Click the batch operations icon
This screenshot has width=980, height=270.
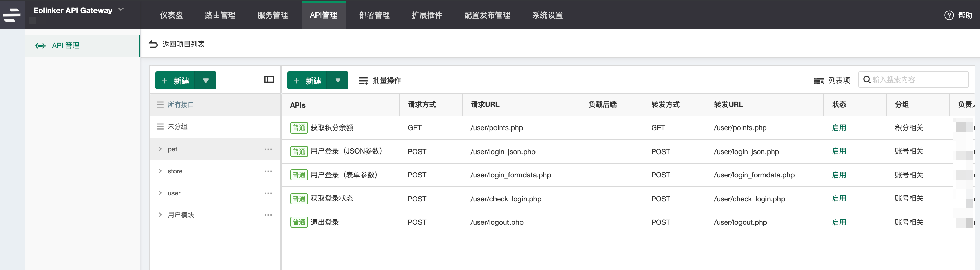pos(363,81)
